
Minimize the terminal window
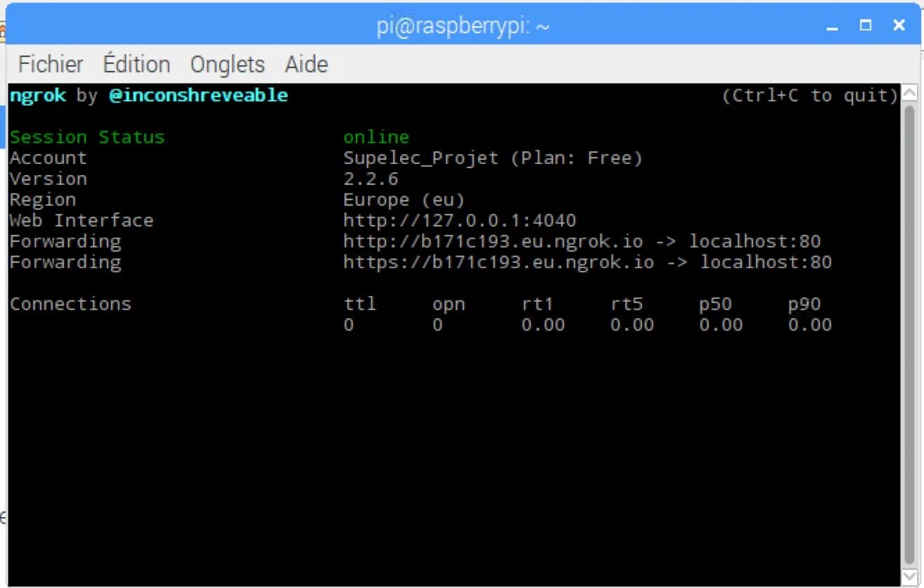click(833, 26)
